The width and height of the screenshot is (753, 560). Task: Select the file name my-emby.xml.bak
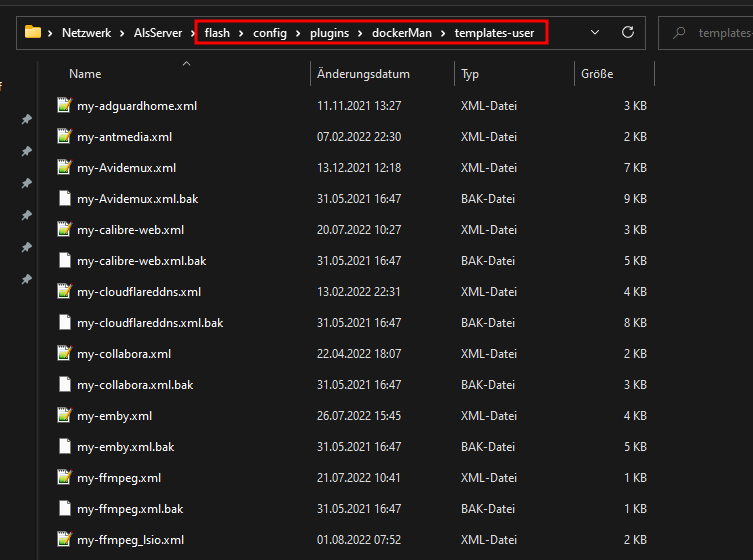coord(125,447)
